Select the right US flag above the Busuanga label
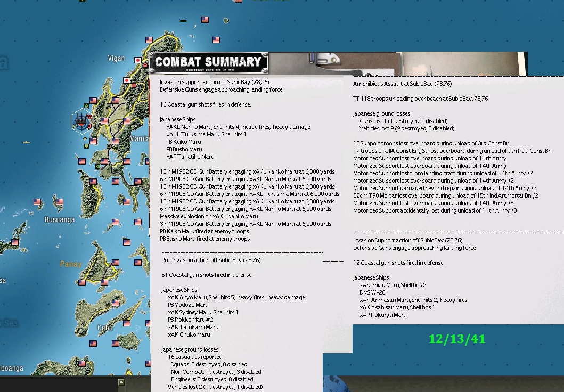This screenshot has width=564, height=392. tap(60, 202)
